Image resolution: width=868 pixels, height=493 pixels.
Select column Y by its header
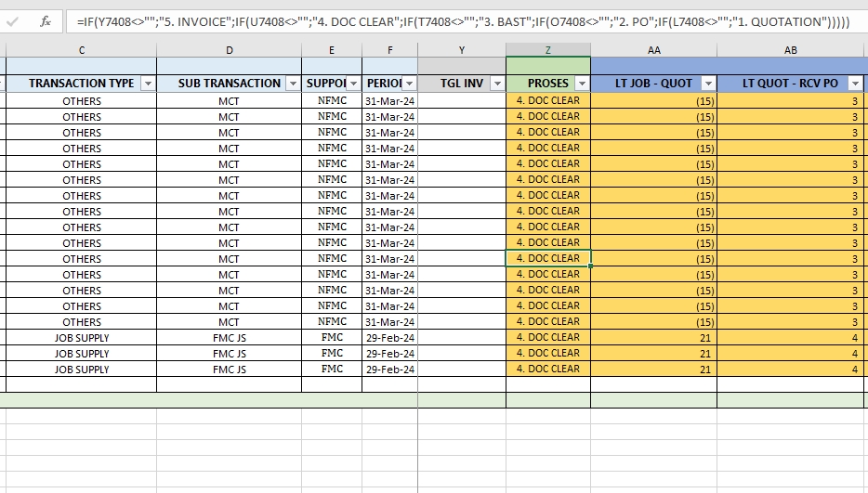click(x=462, y=50)
